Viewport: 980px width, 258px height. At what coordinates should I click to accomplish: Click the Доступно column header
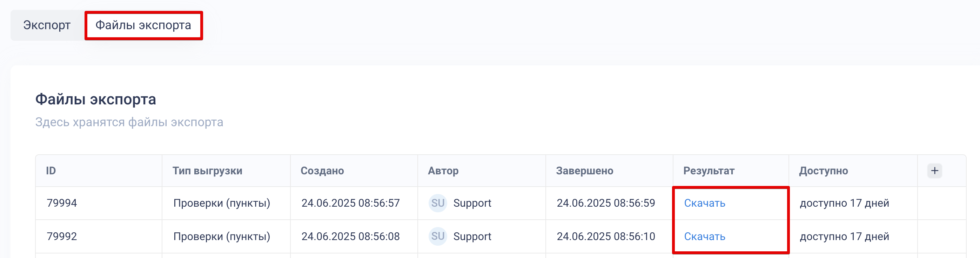click(823, 171)
